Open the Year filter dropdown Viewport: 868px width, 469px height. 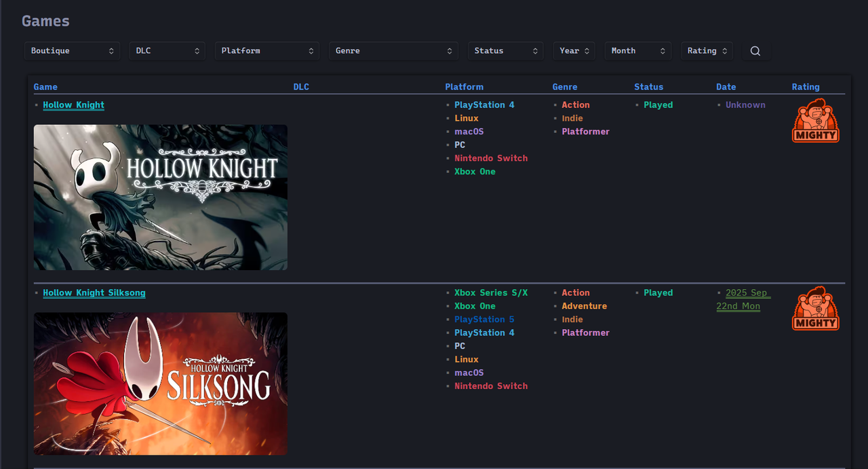[574, 51]
